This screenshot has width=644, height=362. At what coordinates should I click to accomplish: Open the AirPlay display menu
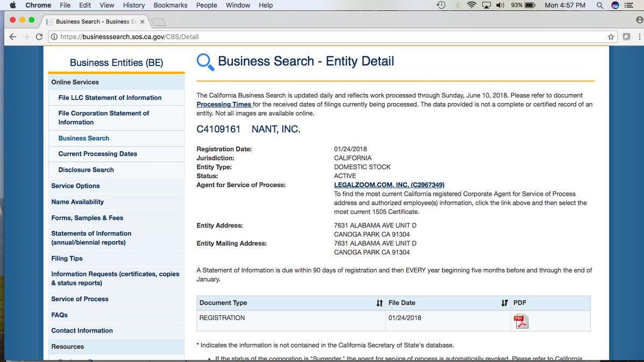(x=487, y=5)
